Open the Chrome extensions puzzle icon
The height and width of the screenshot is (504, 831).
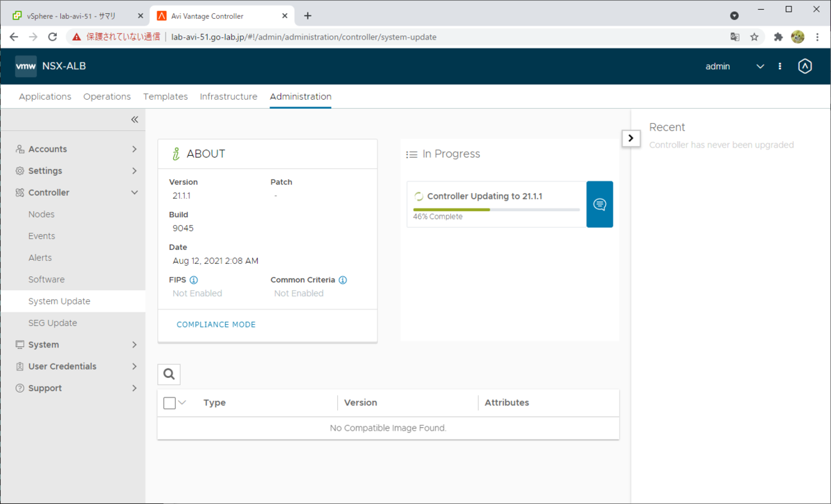click(x=778, y=37)
